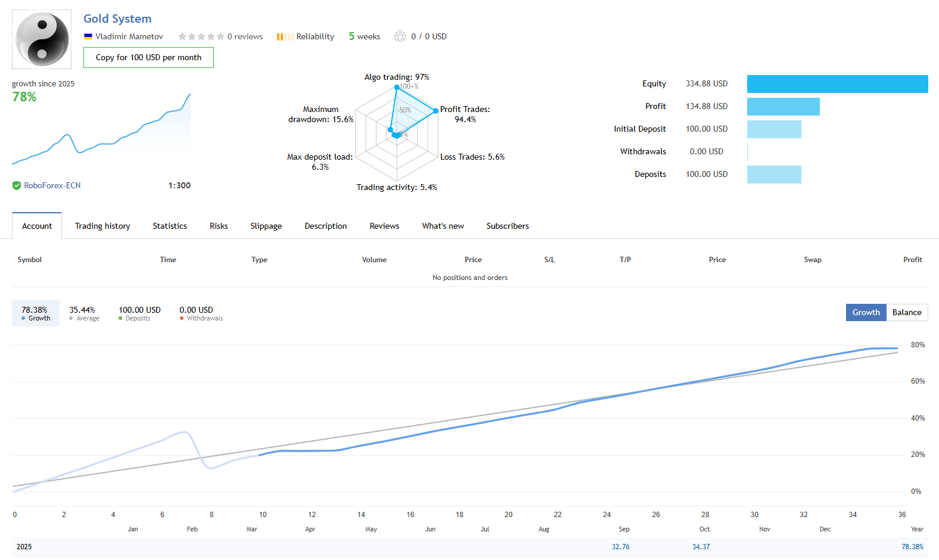Switch to the Risks tab
Screen dimensions: 939x560
pyautogui.click(x=219, y=226)
